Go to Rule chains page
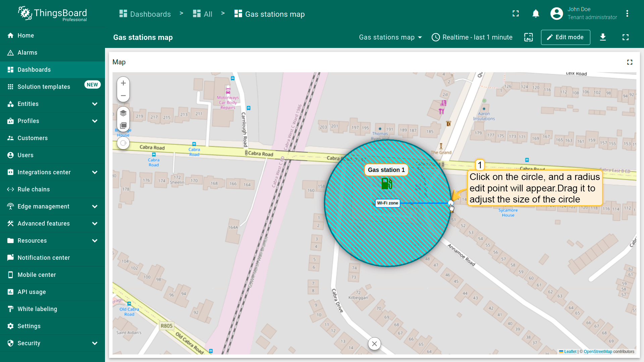The width and height of the screenshot is (644, 362). (x=34, y=189)
